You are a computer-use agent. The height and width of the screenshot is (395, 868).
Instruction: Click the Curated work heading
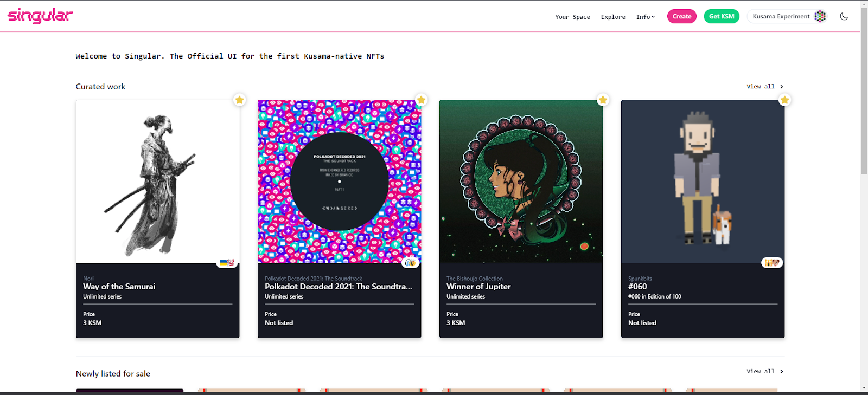click(x=100, y=87)
